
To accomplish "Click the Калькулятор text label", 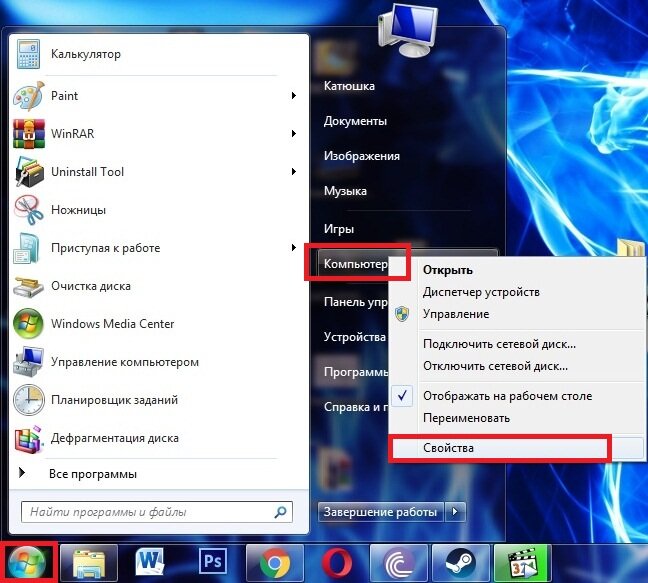I will pos(86,54).
